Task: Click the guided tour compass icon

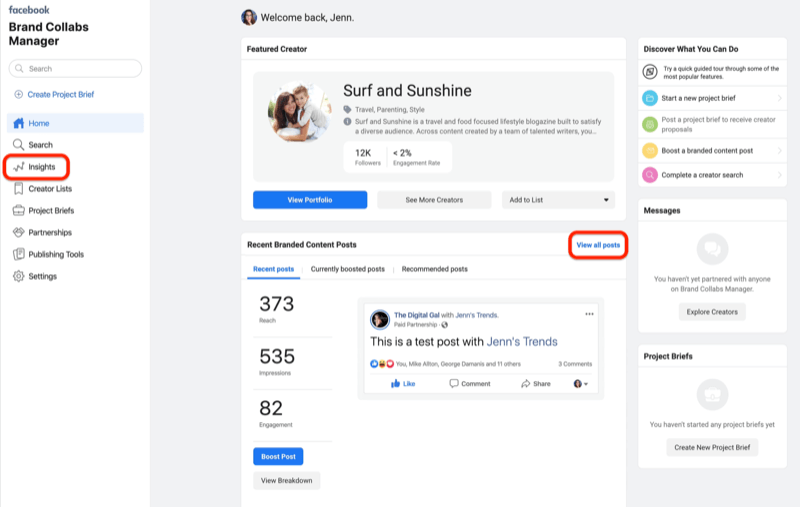Action: click(649, 72)
